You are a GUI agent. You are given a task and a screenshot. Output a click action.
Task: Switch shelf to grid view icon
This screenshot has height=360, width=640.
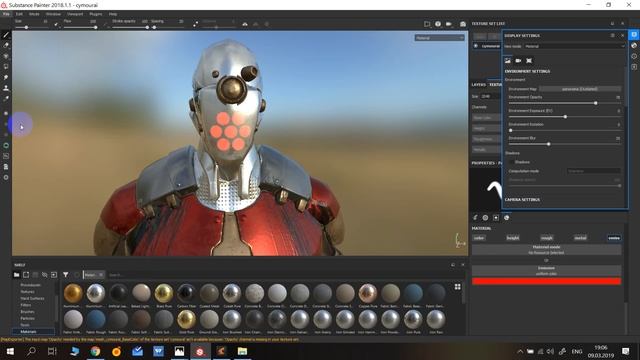(458, 287)
